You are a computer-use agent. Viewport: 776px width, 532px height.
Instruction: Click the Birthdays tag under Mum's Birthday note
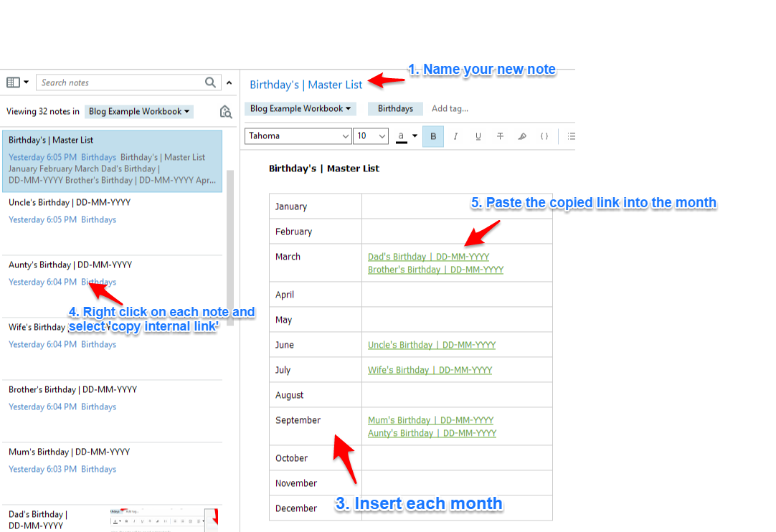[x=98, y=469]
